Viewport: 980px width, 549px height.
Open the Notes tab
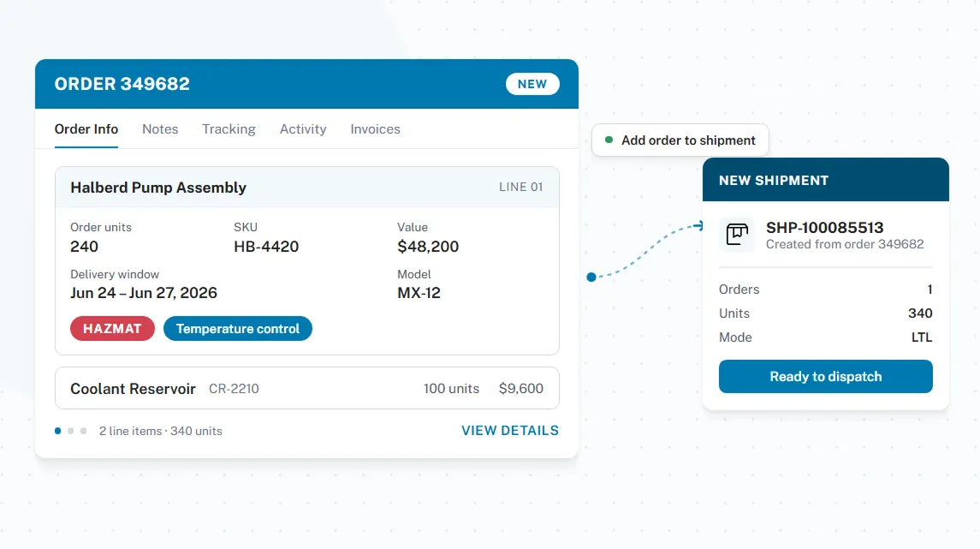click(x=160, y=128)
